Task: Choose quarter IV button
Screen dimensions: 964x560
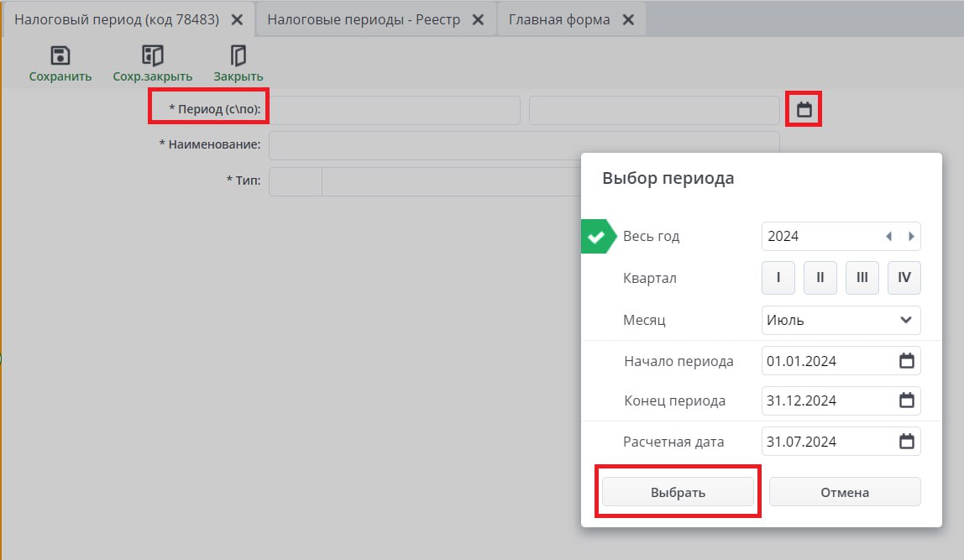Action: click(904, 278)
